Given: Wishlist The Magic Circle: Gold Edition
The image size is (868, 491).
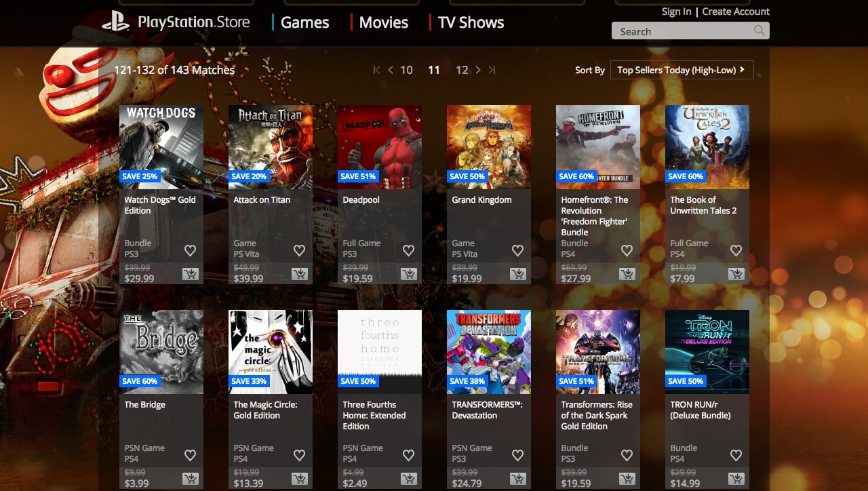Looking at the screenshot, I should (299, 455).
